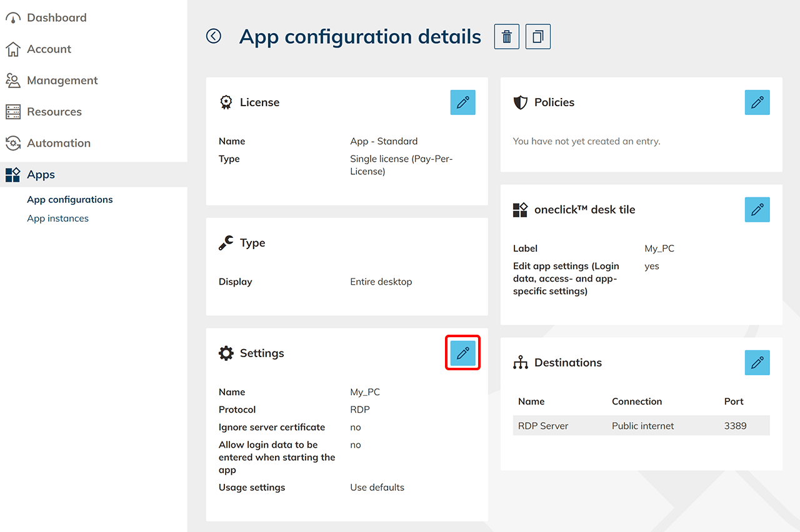Navigate to App instances

point(57,219)
